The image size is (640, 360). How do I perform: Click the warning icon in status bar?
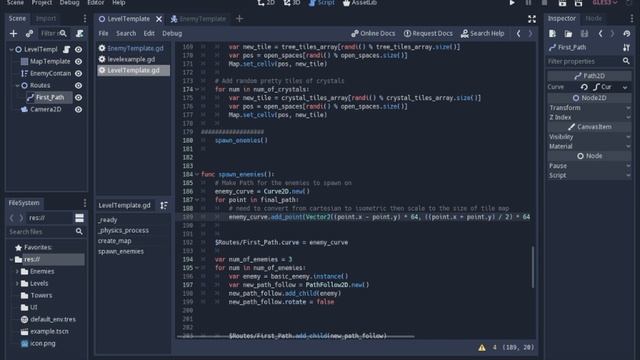pyautogui.click(x=482, y=347)
